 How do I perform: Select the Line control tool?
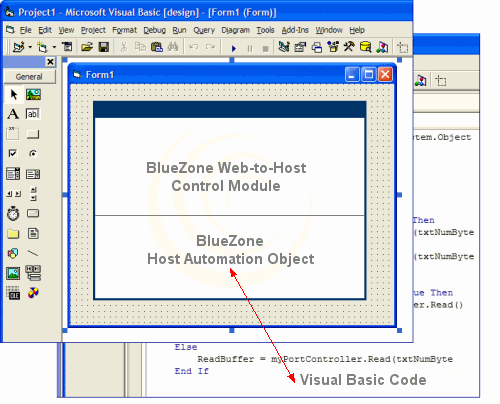33,253
